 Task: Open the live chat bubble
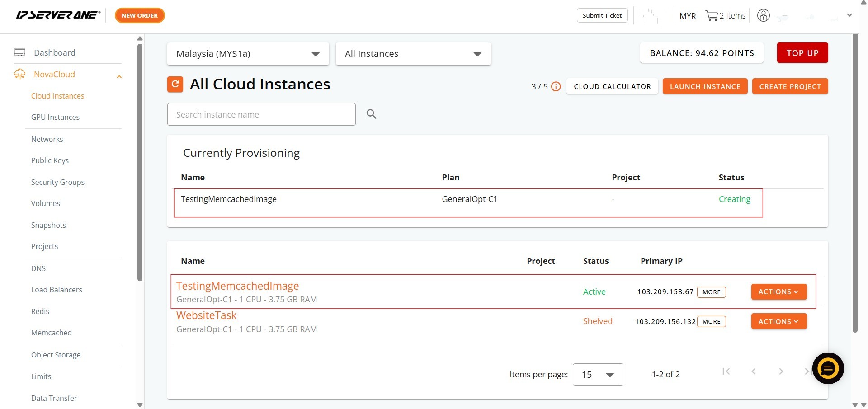[827, 368]
